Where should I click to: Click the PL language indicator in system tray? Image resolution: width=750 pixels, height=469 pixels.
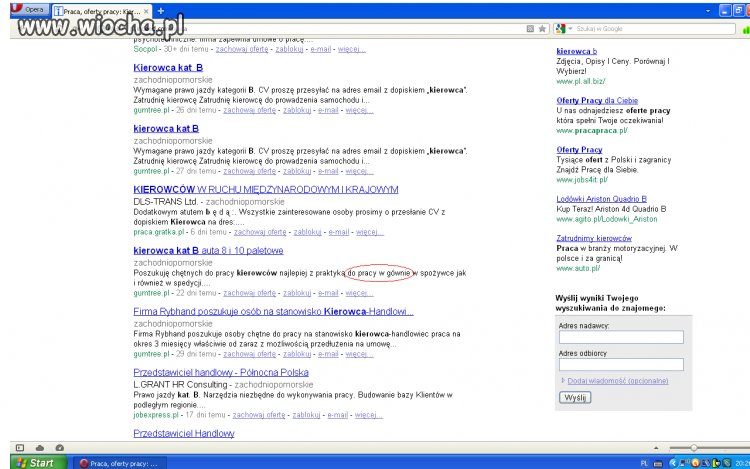click(644, 463)
